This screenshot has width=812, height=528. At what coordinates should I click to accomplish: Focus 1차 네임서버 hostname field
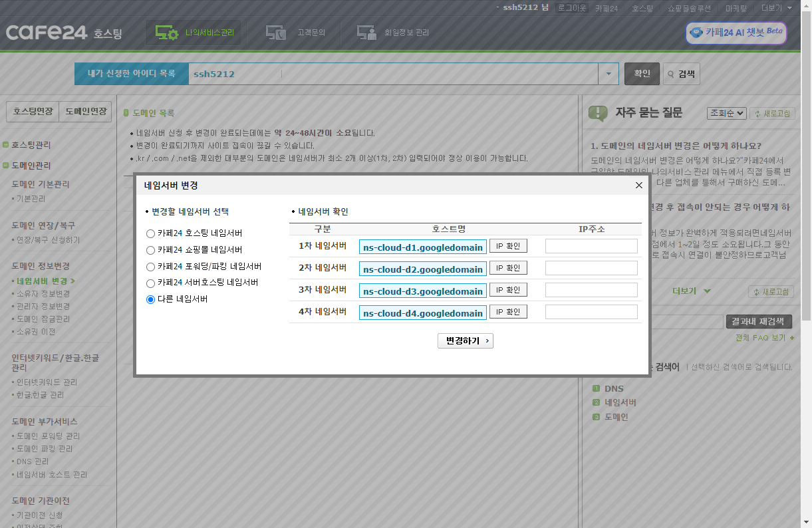point(423,247)
